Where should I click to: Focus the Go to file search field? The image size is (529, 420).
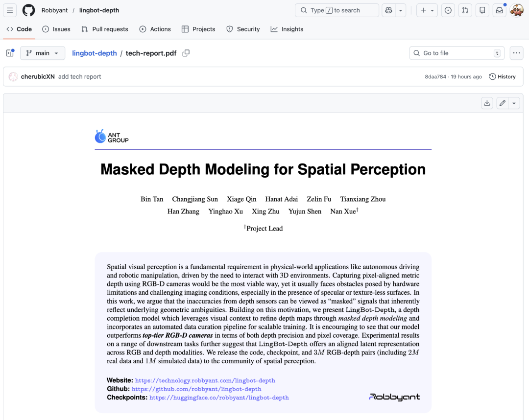pyautogui.click(x=457, y=53)
